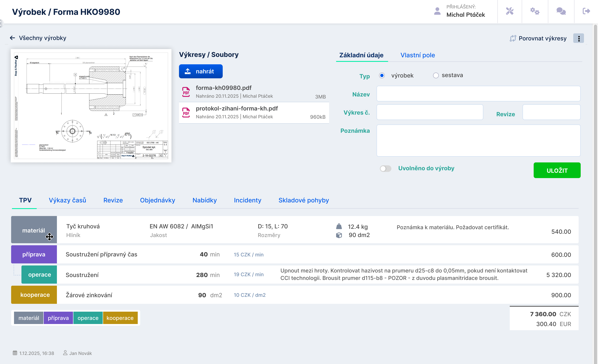Open the technical drawing thumbnail preview
The width and height of the screenshot is (598, 364).
tap(91, 106)
